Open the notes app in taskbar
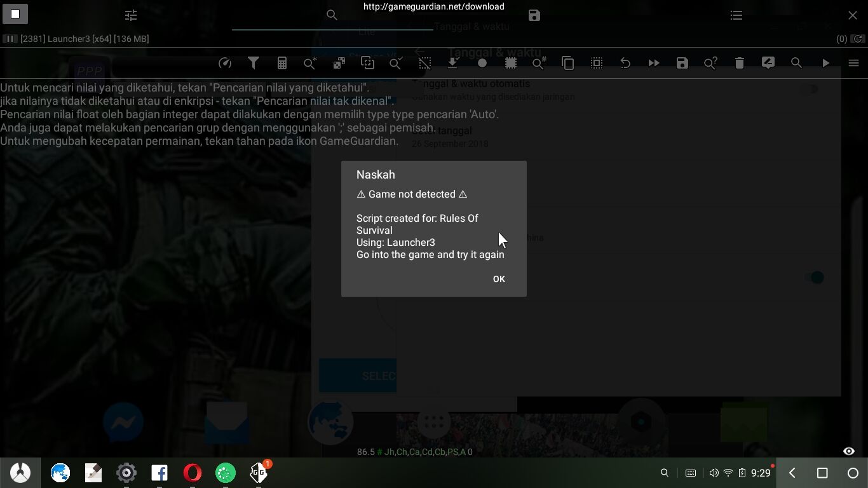868x488 pixels. (x=93, y=473)
